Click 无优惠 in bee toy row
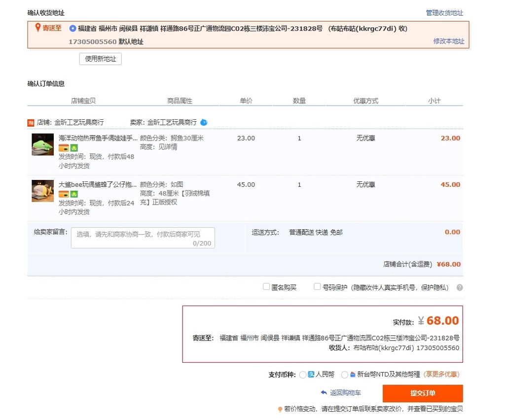Viewport: 505px width, 420px height. coord(365,184)
